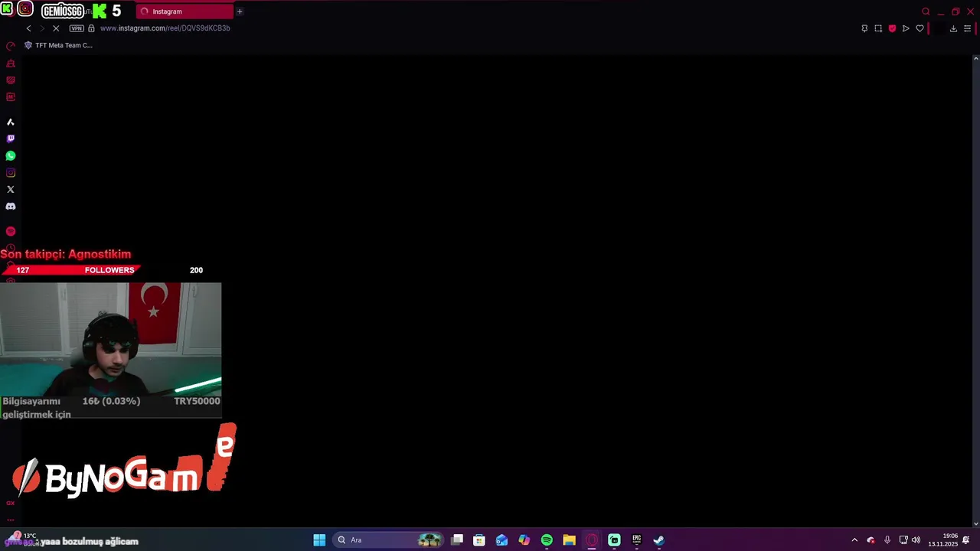
Task: Open Microsoft Store from taskbar
Action: pyautogui.click(x=479, y=540)
